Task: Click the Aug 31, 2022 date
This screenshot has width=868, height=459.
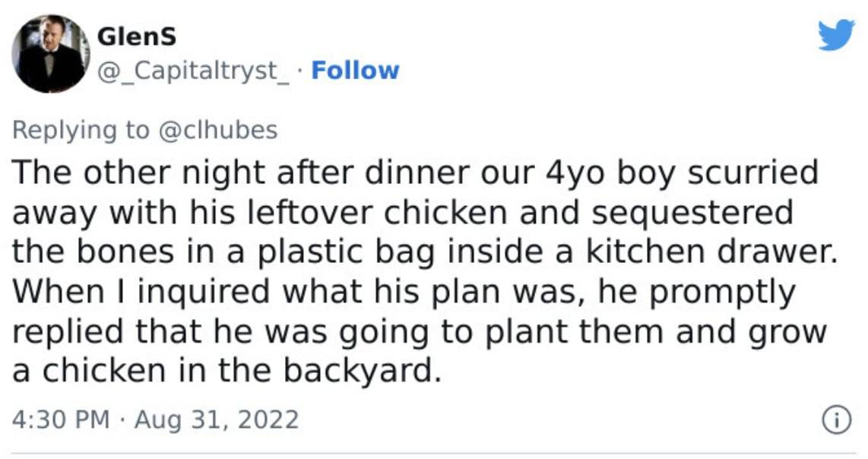Action: pos(217,419)
